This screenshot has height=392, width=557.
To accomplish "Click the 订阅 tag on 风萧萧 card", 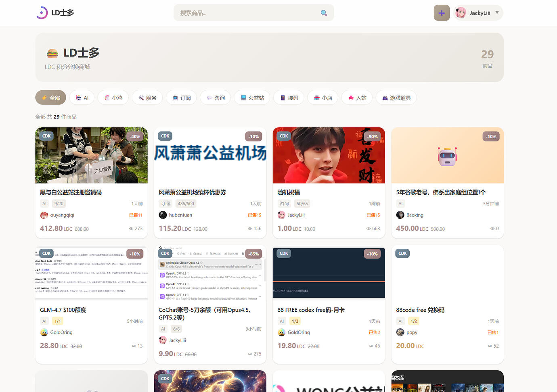I will [x=165, y=204].
